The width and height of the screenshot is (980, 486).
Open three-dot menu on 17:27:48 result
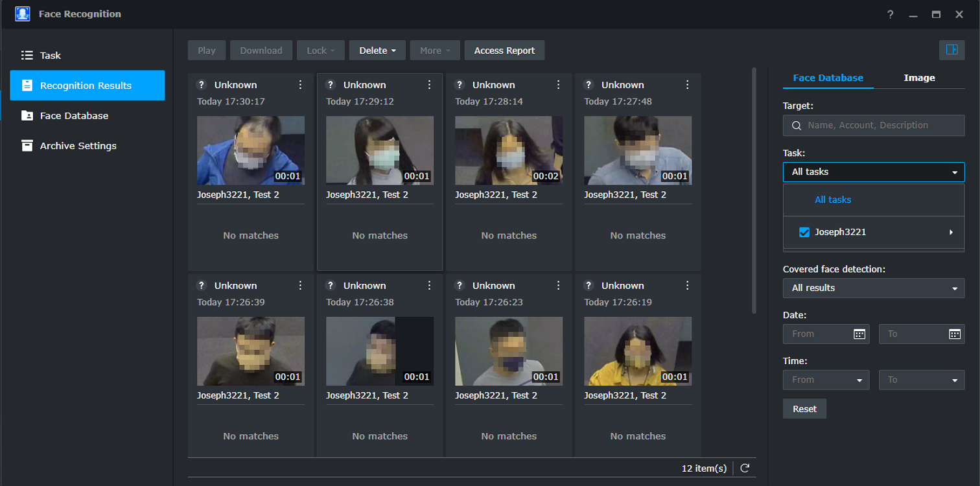687,85
